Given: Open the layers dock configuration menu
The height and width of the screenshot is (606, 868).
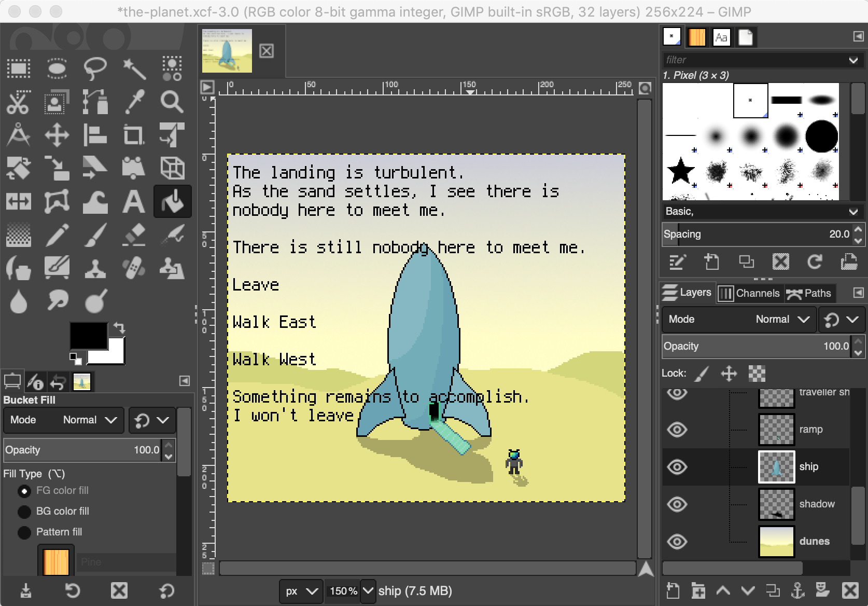Looking at the screenshot, I should click(x=858, y=293).
